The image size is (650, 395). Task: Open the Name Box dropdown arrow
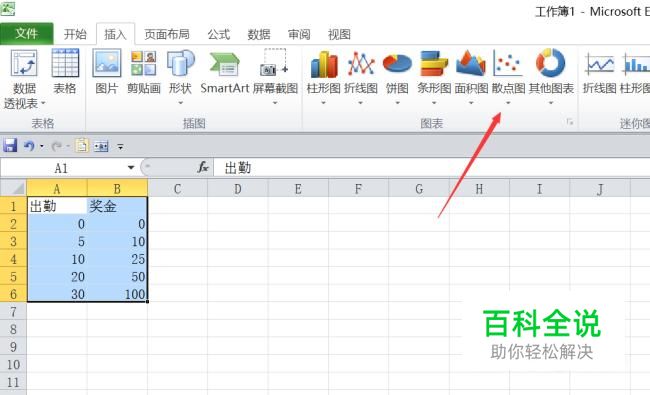click(x=131, y=167)
